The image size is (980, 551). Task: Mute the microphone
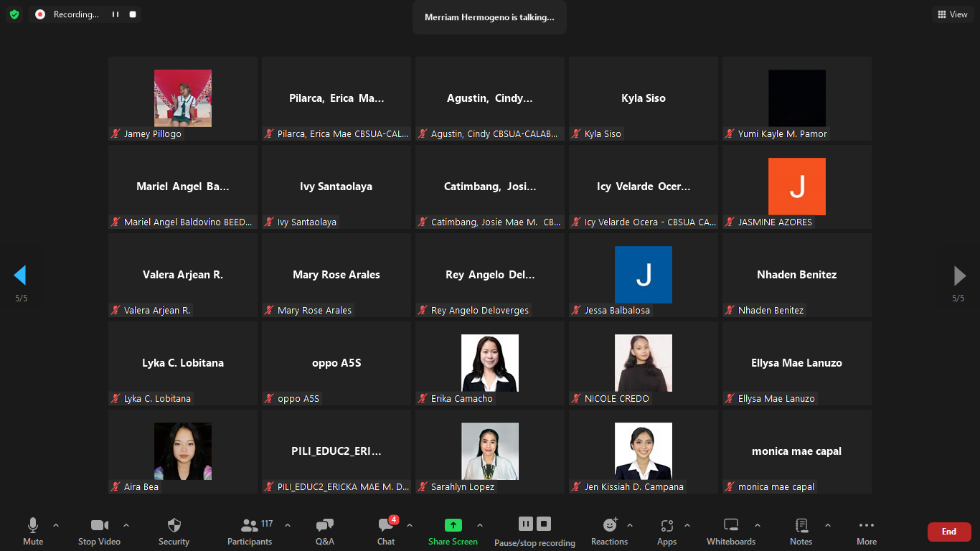pos(33,531)
